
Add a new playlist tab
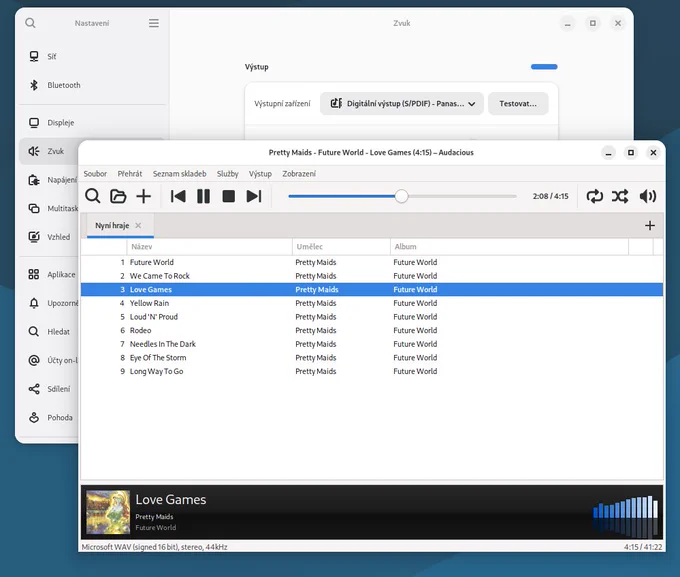click(x=650, y=226)
